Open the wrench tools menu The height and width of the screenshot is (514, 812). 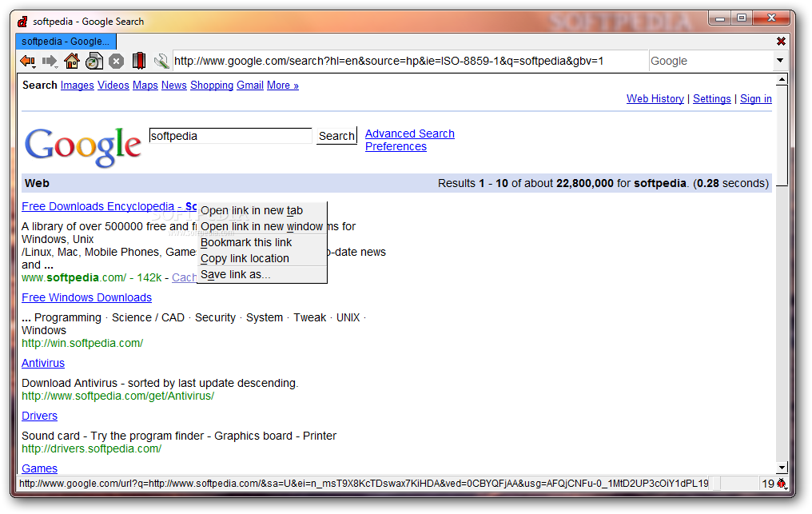(x=161, y=61)
